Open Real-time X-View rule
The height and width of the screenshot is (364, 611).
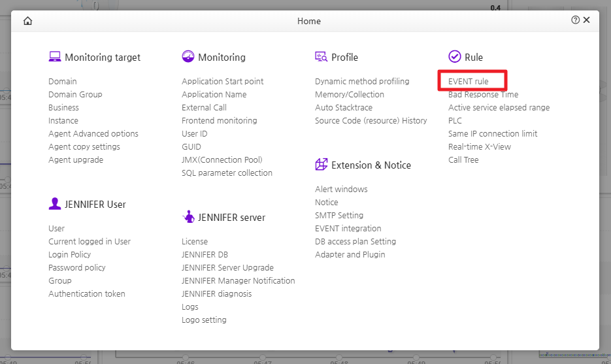coord(480,147)
